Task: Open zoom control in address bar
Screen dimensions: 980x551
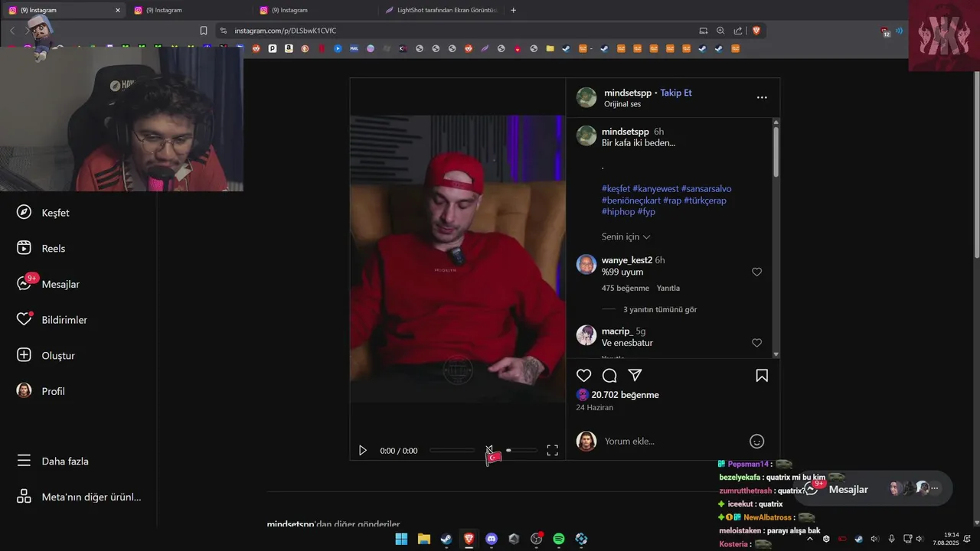Action: (x=720, y=31)
